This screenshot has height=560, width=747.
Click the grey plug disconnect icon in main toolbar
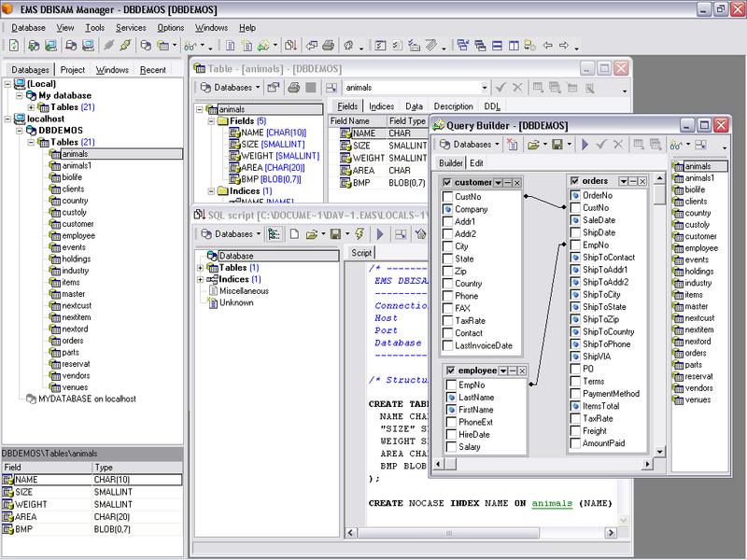(x=109, y=45)
